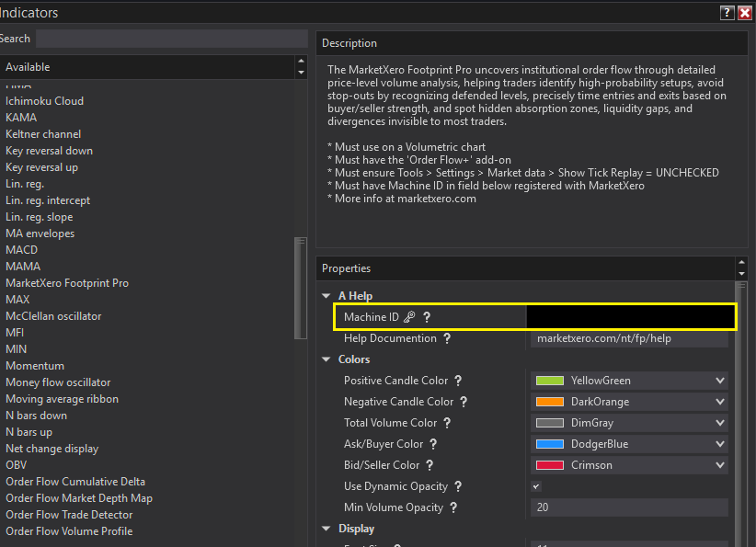Click help icon for Min Volume Opacity
This screenshot has width=756, height=547.
point(453,507)
